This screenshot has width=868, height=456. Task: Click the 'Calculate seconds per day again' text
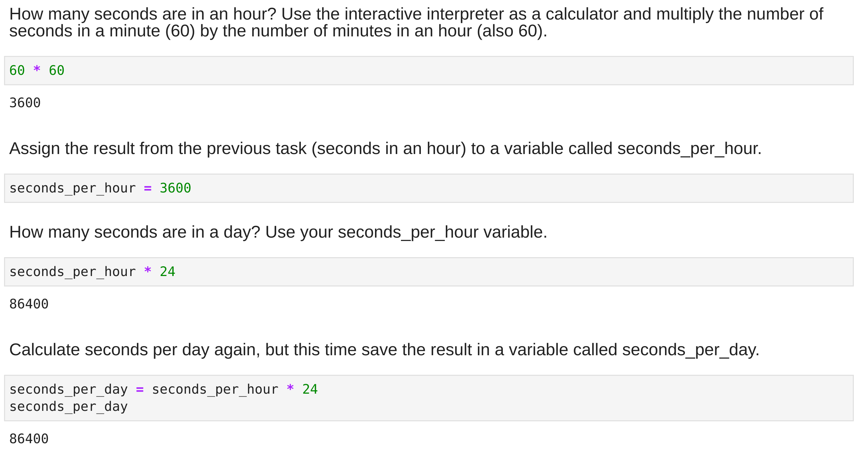pyautogui.click(x=384, y=349)
